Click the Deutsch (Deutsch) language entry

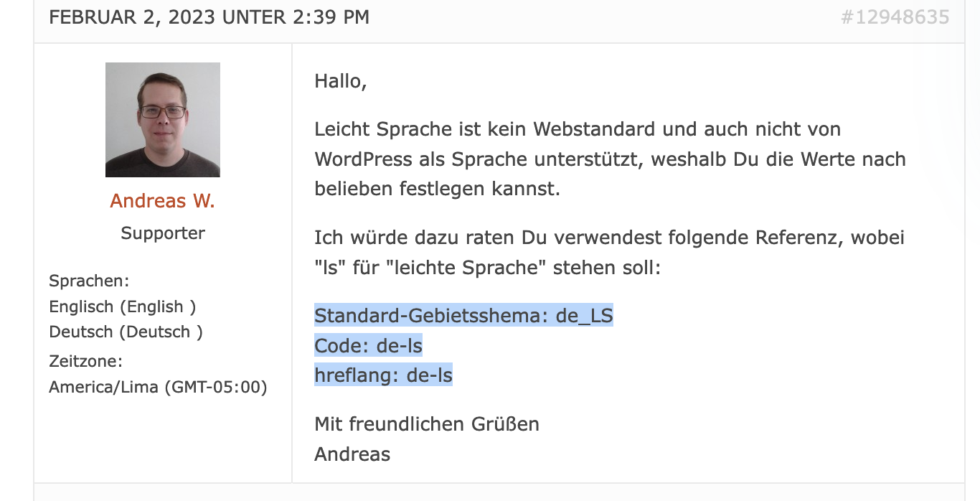[126, 332]
